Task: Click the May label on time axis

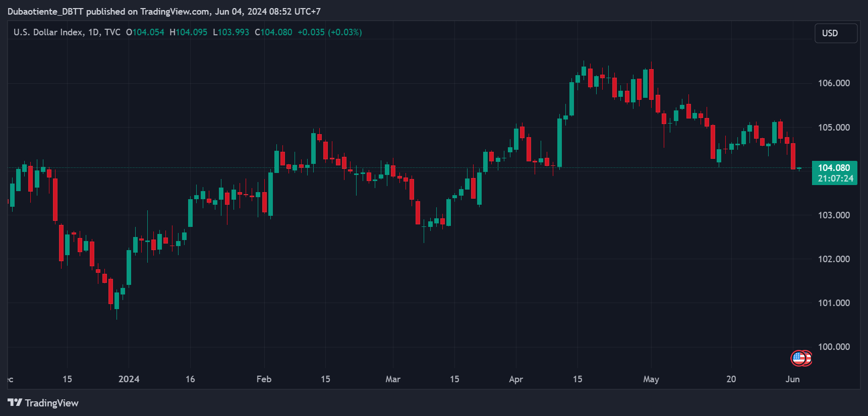Action: 651,379
